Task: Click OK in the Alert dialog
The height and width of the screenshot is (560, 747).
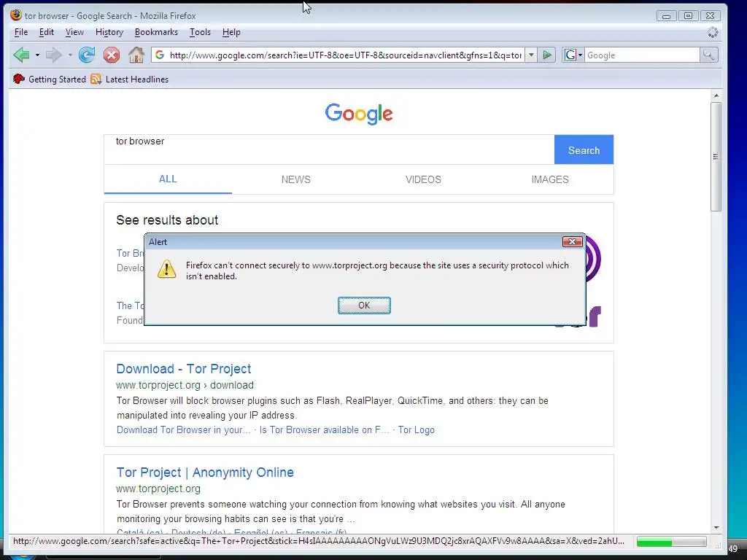Action: click(364, 306)
